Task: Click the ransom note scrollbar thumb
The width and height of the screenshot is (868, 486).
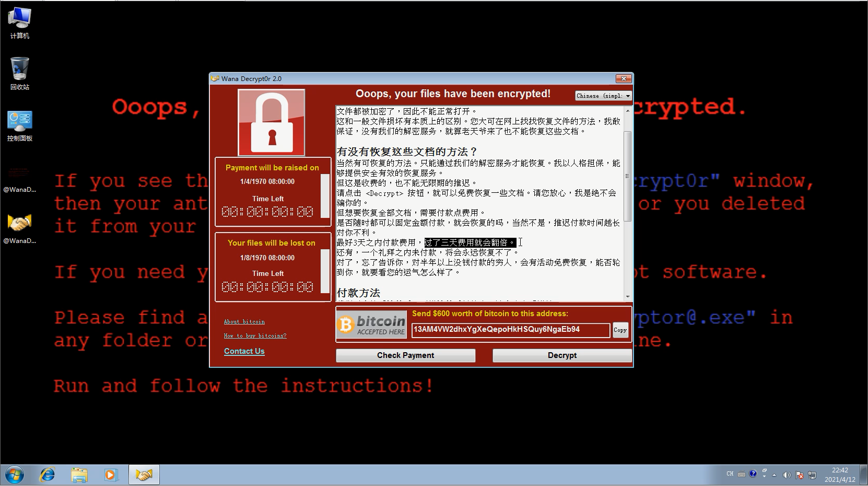Action: 628,176
